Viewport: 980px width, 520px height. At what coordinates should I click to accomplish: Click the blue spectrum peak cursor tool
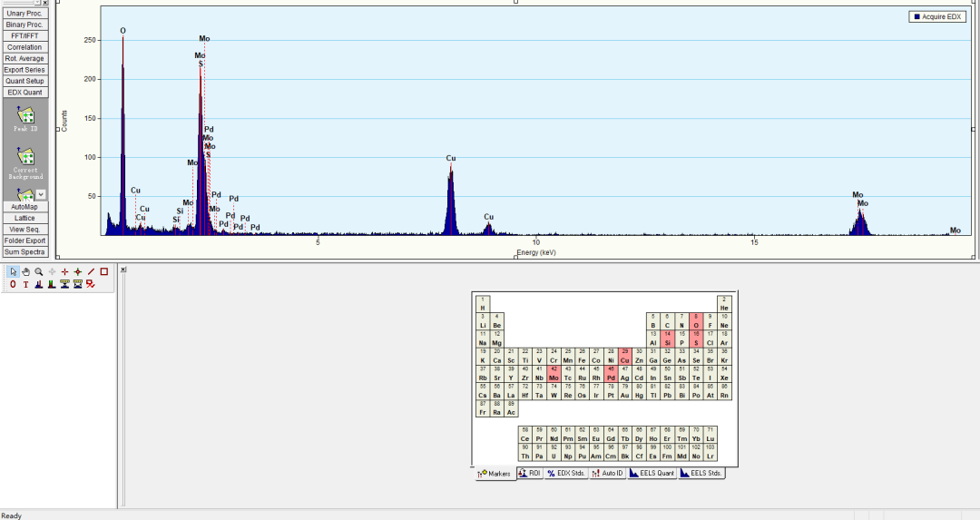[x=39, y=284]
